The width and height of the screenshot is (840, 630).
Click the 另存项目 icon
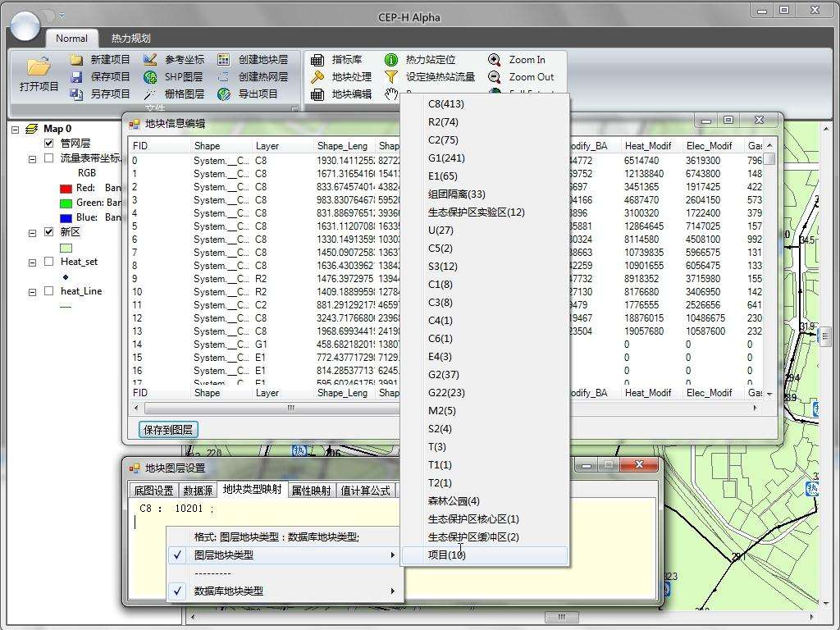(76, 94)
